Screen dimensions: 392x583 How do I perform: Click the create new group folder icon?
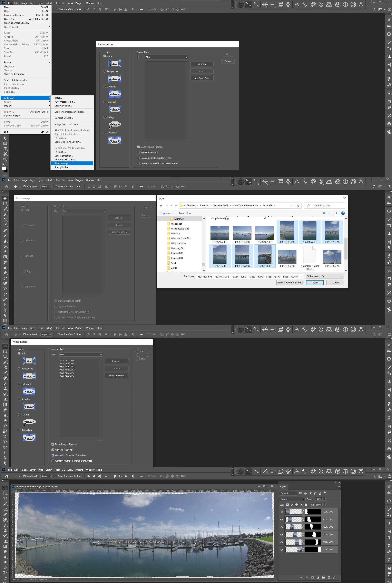[x=323, y=577]
